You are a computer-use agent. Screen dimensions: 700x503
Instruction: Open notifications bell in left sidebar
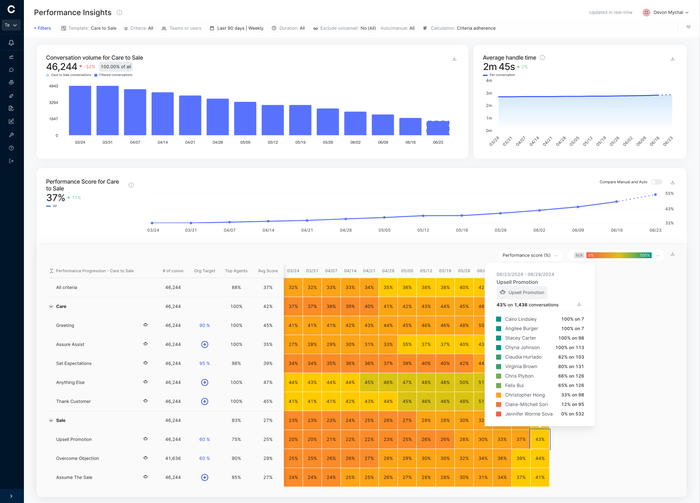coord(11,43)
